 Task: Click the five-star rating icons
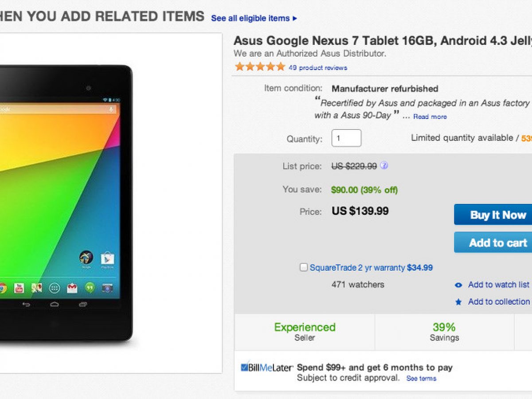coord(260,67)
